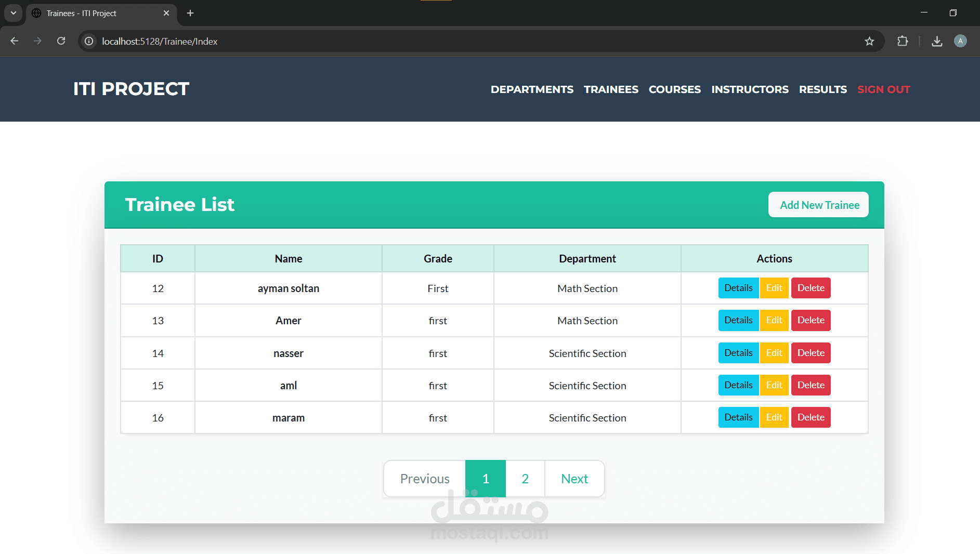Screen dimensions: 980x554
Task: Click the Add New Trainee button
Action: click(x=819, y=205)
